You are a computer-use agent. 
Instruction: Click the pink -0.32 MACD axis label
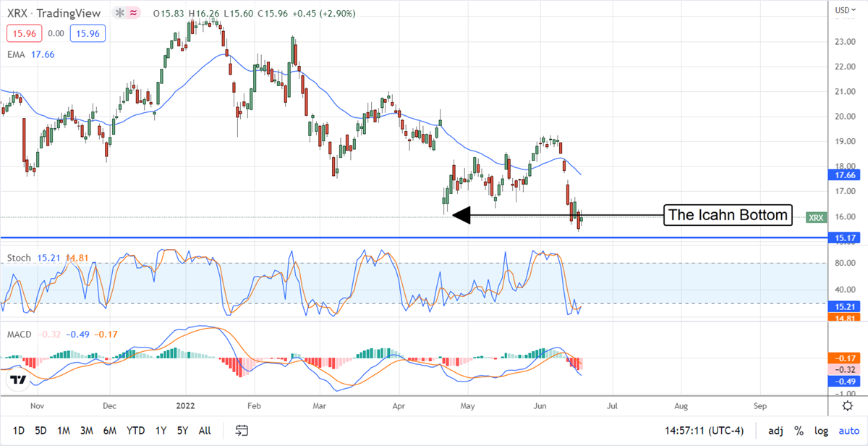point(844,369)
